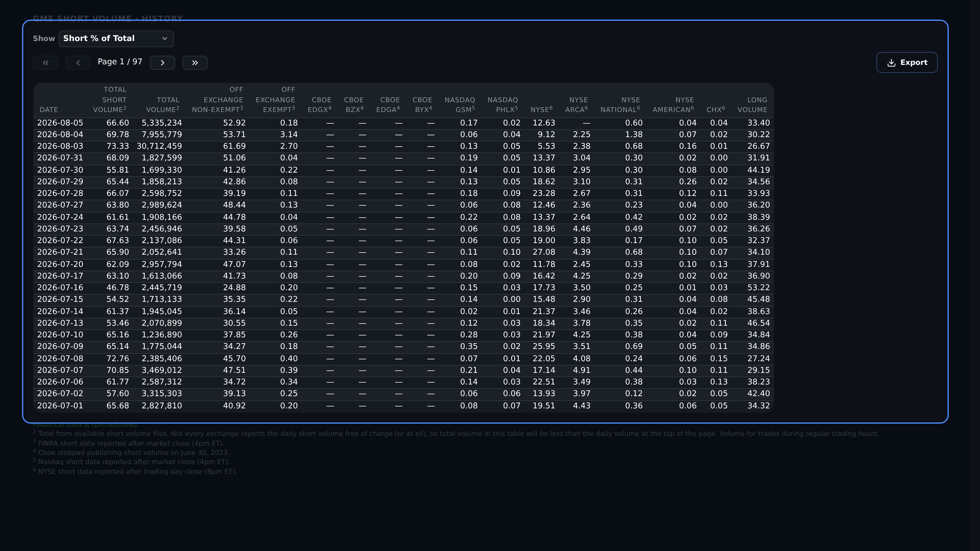The height and width of the screenshot is (551, 980).
Task: Click the CBOE EDGX column header
Action: (319, 105)
